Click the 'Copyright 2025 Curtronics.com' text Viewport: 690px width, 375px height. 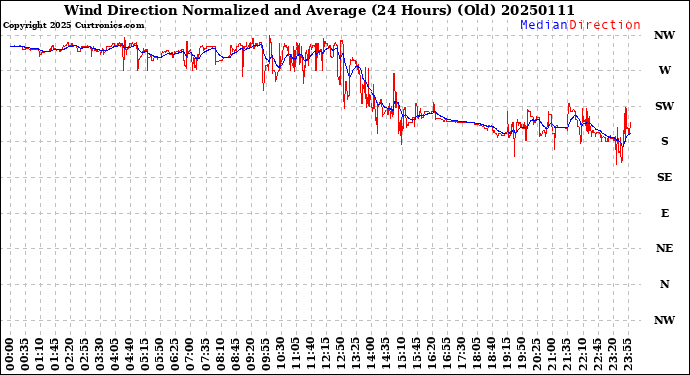coord(73,26)
